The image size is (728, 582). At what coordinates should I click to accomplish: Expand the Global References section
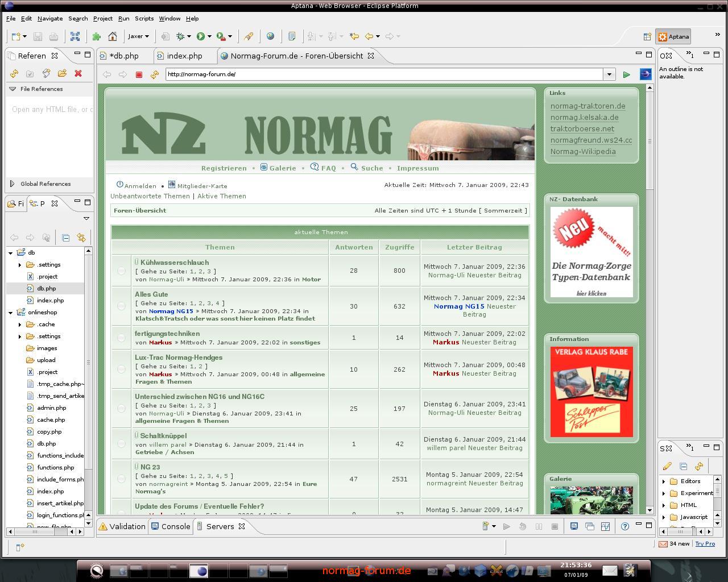click(x=13, y=184)
